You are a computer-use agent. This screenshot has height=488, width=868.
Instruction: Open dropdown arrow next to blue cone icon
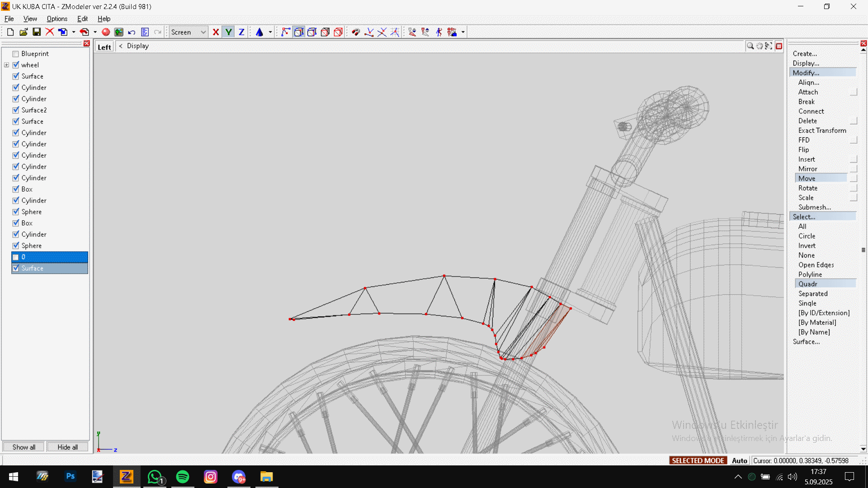click(x=270, y=32)
